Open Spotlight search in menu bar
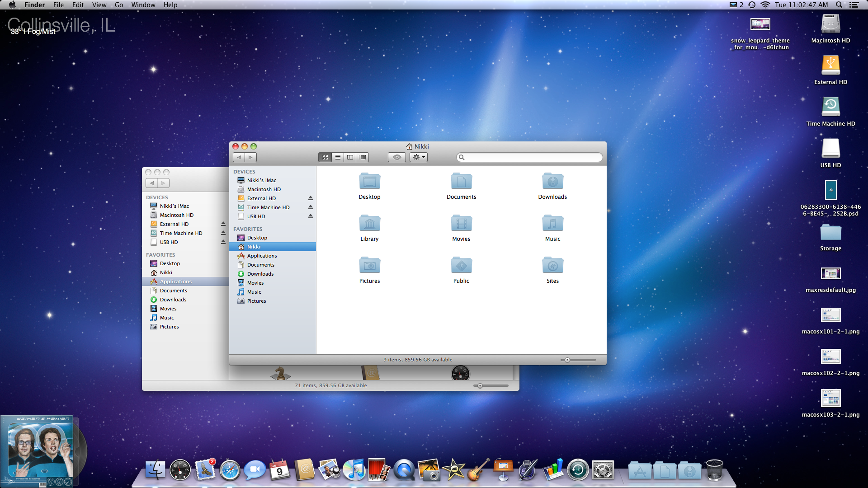The width and height of the screenshot is (868, 488). [x=839, y=5]
